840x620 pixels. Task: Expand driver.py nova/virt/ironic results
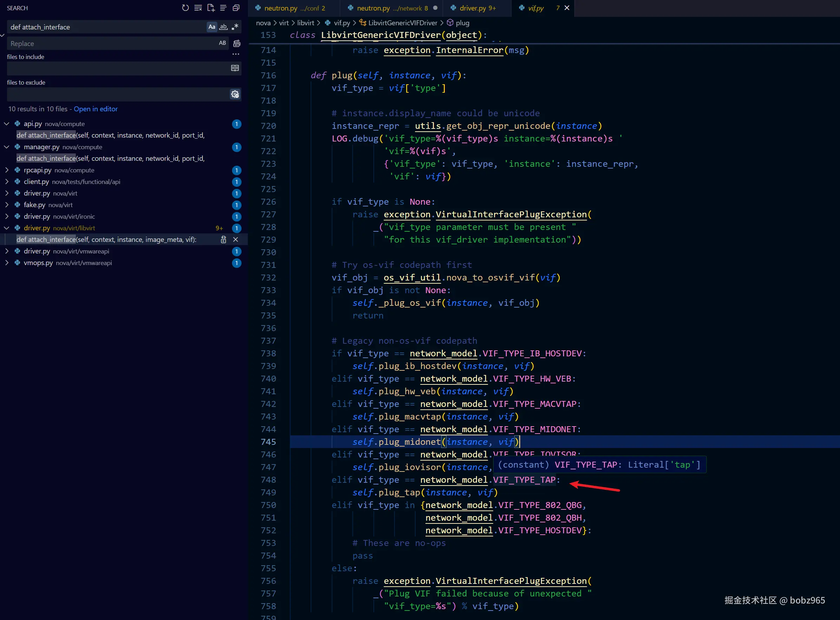[7, 217]
